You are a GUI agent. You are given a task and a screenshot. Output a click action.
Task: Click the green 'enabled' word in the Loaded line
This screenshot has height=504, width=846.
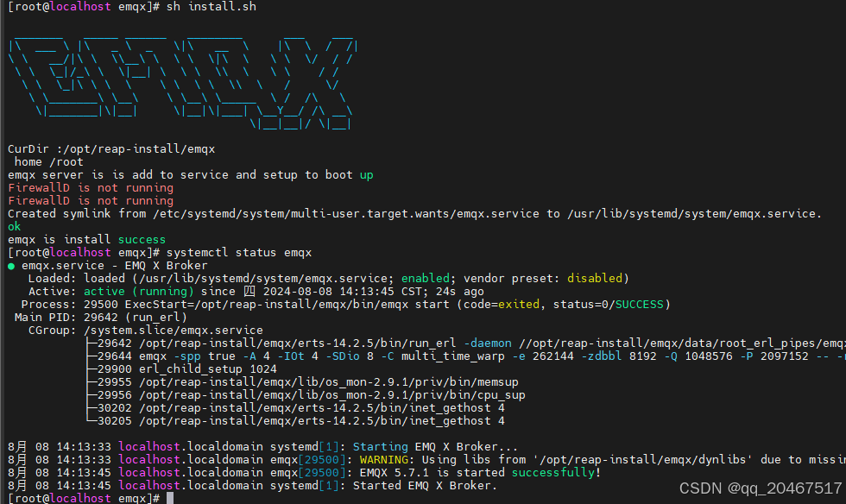click(x=425, y=279)
